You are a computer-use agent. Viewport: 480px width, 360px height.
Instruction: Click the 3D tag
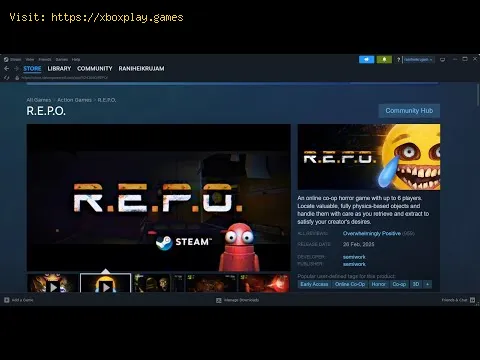[416, 284]
